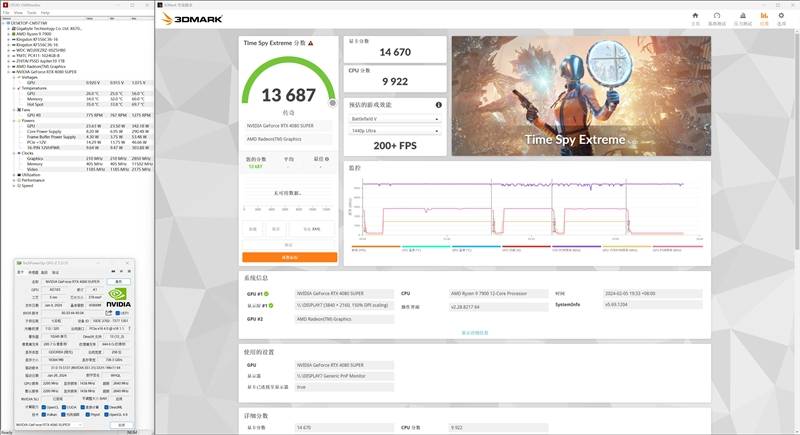Screen dimensions: 800x435
Task: Open GPU selector dropdown at GPU-Z bottom
Action: pyautogui.click(x=49, y=424)
